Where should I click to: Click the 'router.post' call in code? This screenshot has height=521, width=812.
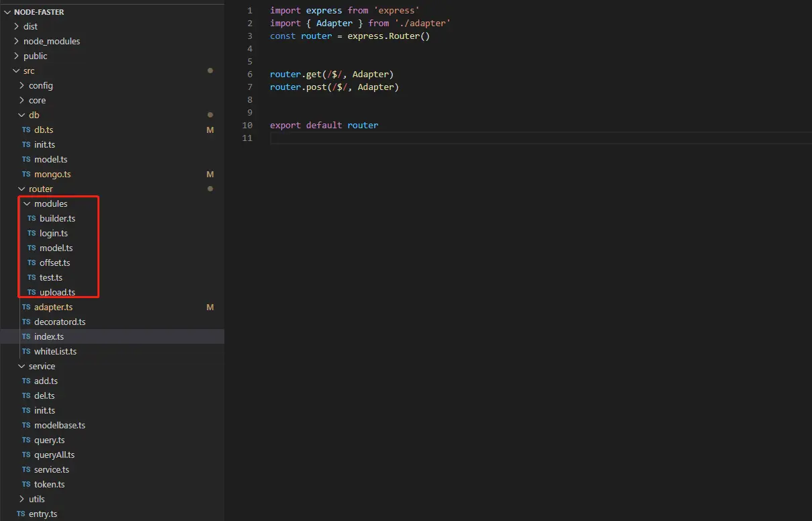(299, 87)
